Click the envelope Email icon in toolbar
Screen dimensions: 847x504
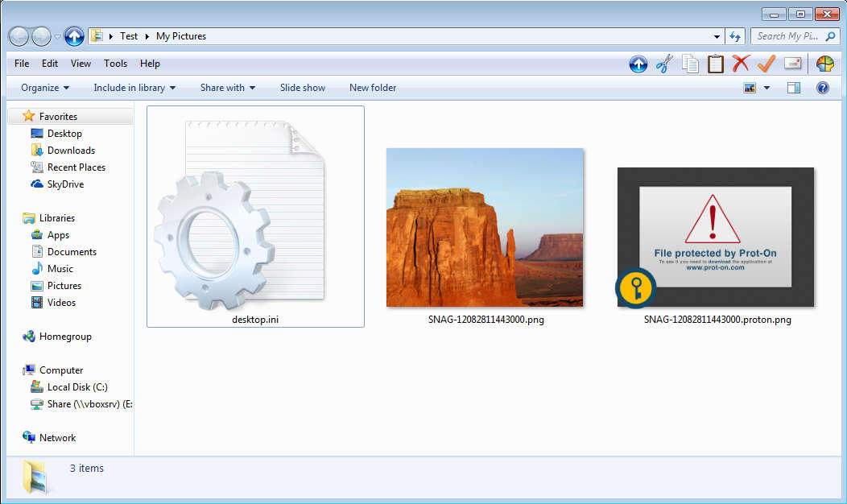pos(792,64)
